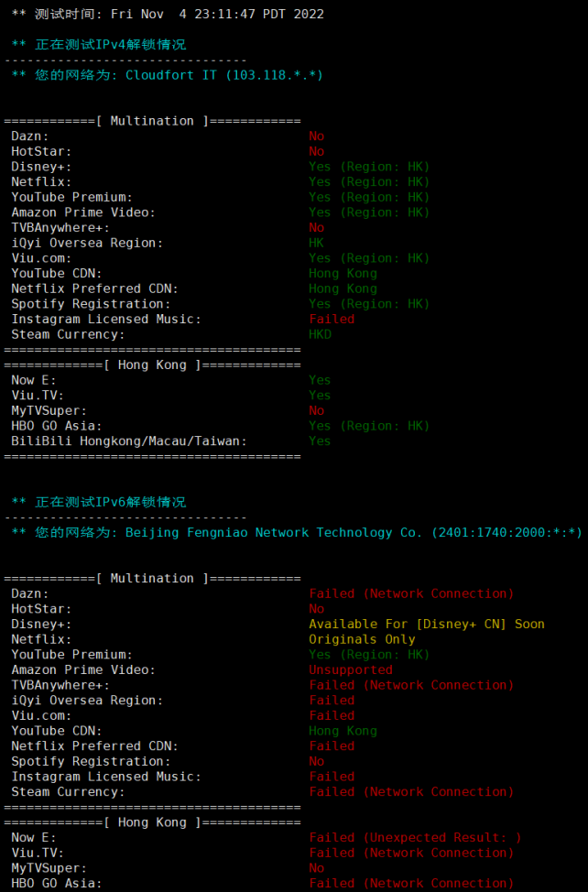Click 'Failed' beside IPv6 Viu.com
Screen dimensions: 588x892
point(332,715)
